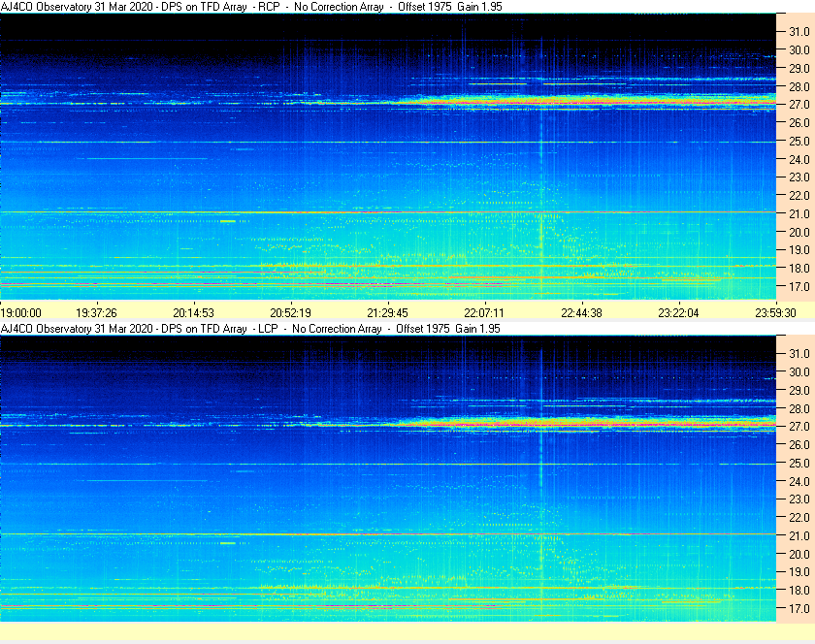This screenshot has width=815, height=644.
Task: Pick the 19.0 frequency label in LCP panel
Action: coord(799,572)
